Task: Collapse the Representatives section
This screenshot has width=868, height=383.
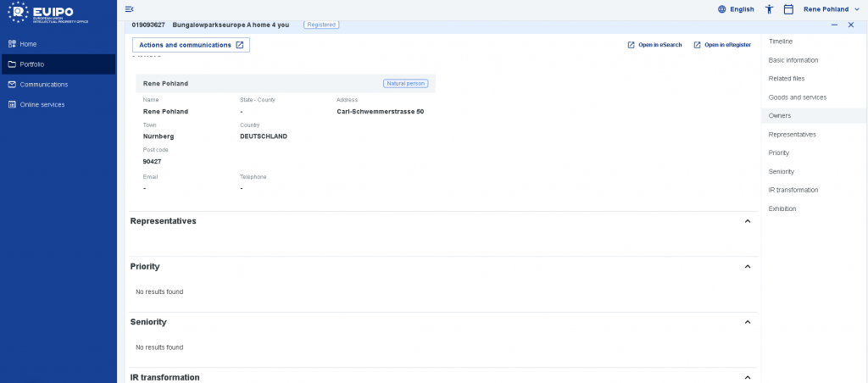Action: pyautogui.click(x=747, y=221)
